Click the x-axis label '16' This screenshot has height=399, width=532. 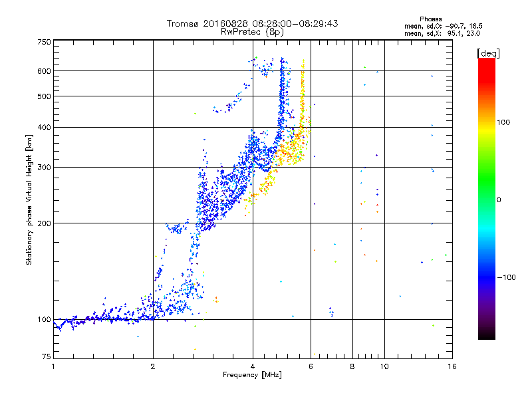[x=452, y=366]
